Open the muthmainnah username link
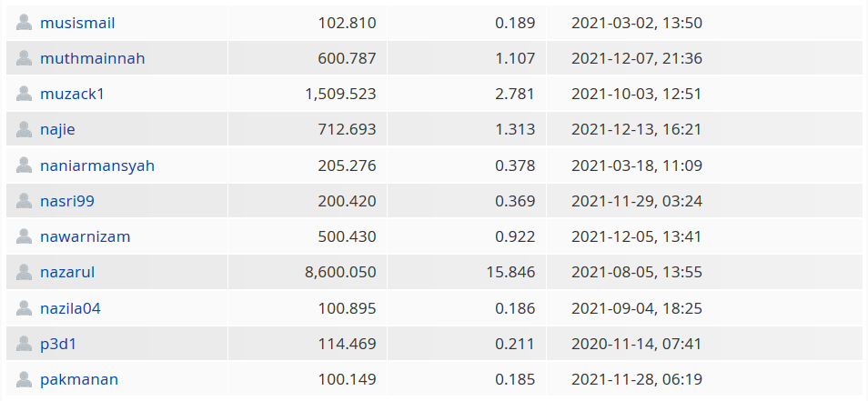The height and width of the screenshot is (401, 868). point(93,58)
